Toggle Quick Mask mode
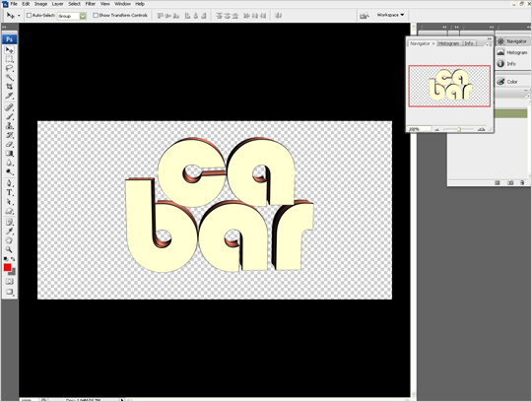Viewport: 532px width, 402px height. (10, 282)
